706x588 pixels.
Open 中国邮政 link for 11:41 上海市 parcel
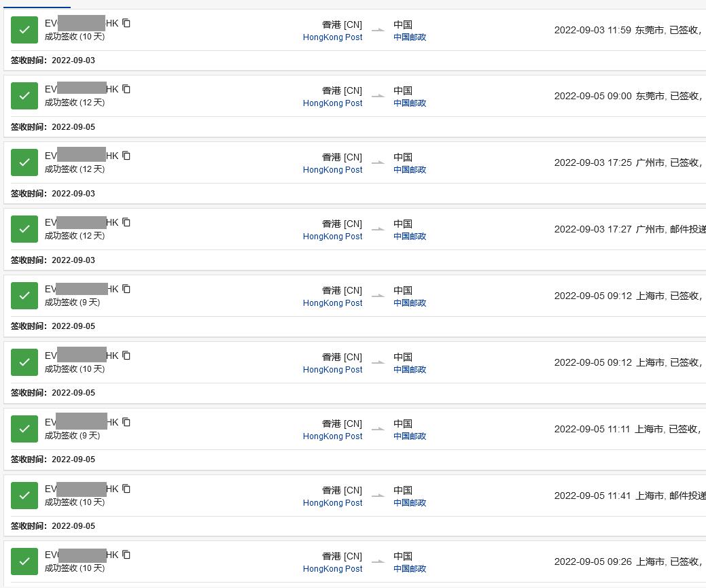pyautogui.click(x=410, y=503)
